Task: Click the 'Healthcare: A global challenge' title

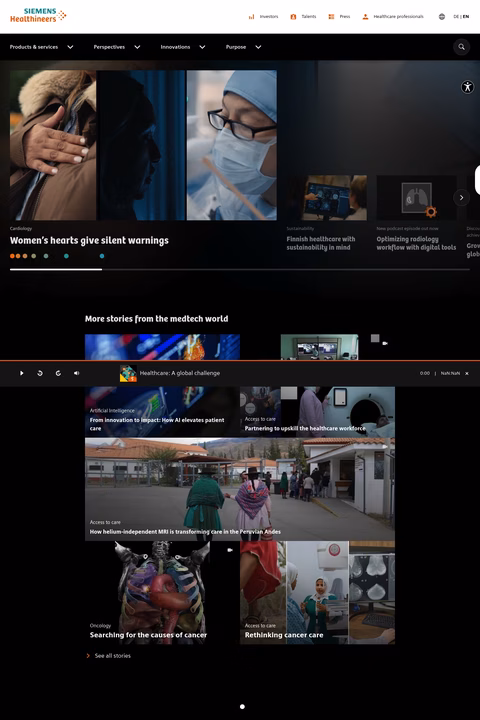Action: click(x=180, y=373)
